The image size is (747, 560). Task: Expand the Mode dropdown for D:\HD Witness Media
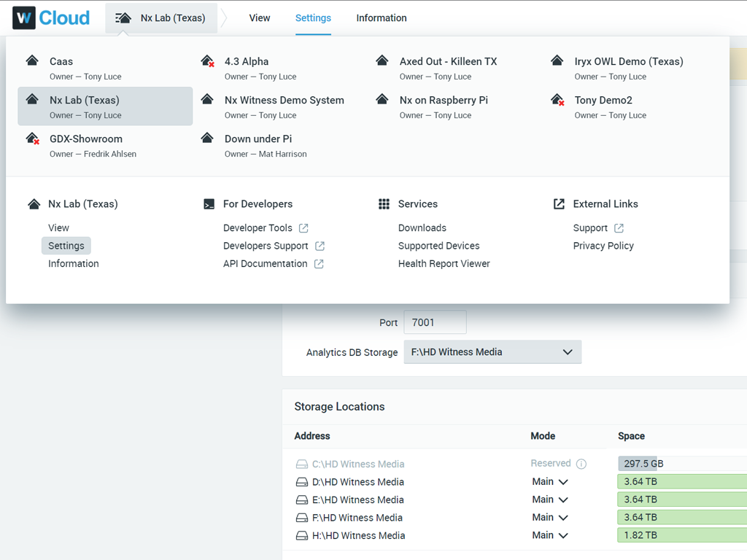coord(550,482)
